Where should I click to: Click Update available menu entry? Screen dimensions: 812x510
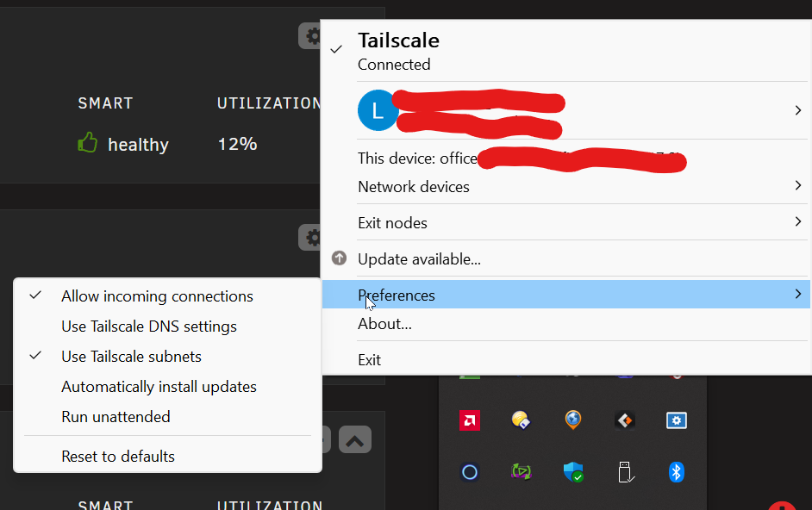pyautogui.click(x=566, y=259)
